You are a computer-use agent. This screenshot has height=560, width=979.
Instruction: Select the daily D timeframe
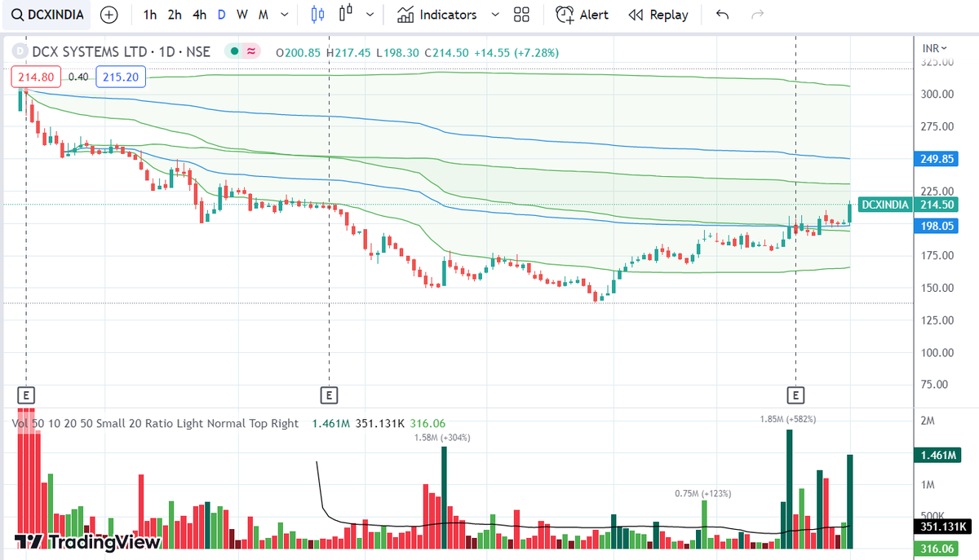(x=221, y=15)
